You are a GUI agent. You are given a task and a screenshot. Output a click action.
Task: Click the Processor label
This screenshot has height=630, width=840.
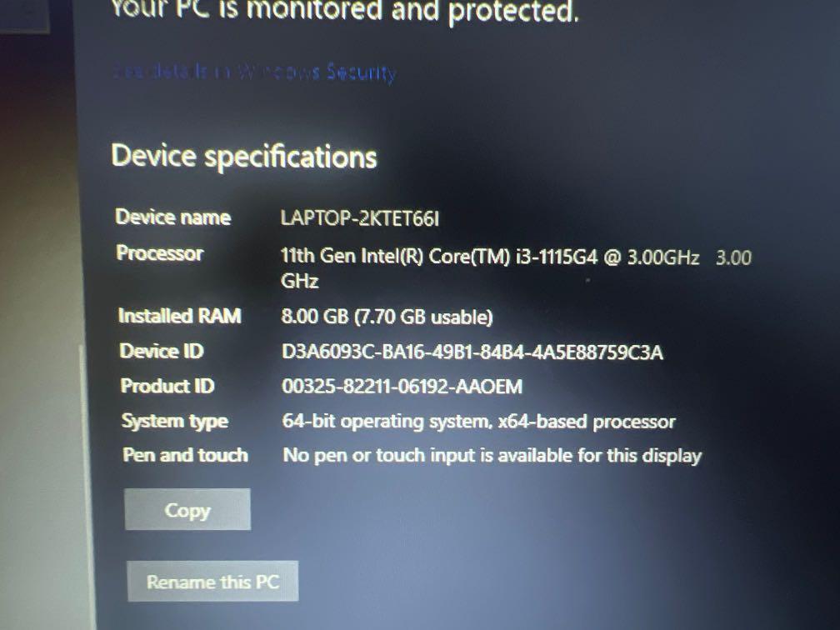click(160, 252)
